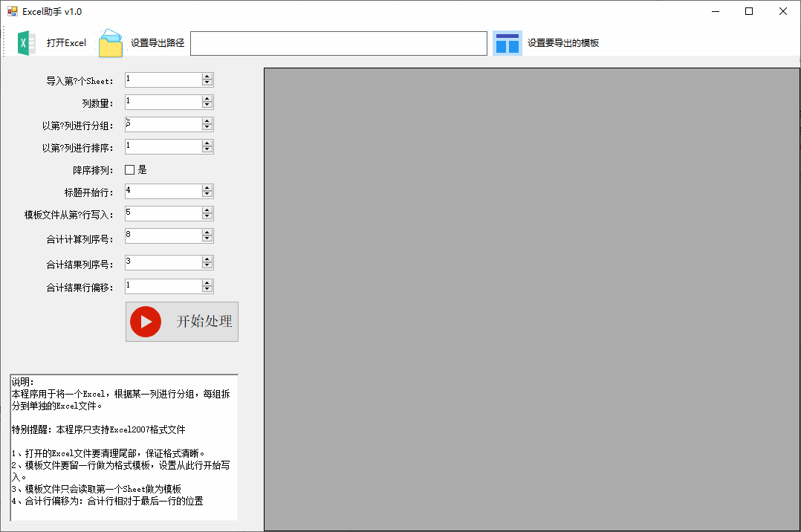
Task: Click the 设置要导出的模板 toolbar label
Action: click(563, 43)
